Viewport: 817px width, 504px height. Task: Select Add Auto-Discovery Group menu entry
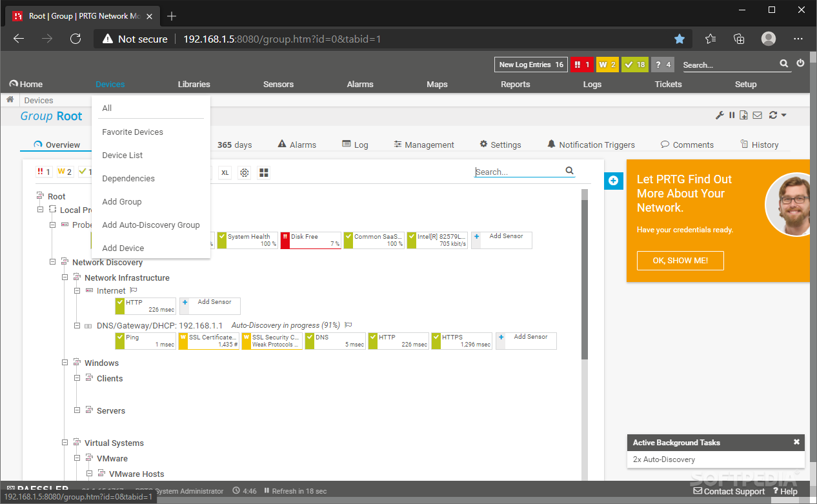coord(151,225)
